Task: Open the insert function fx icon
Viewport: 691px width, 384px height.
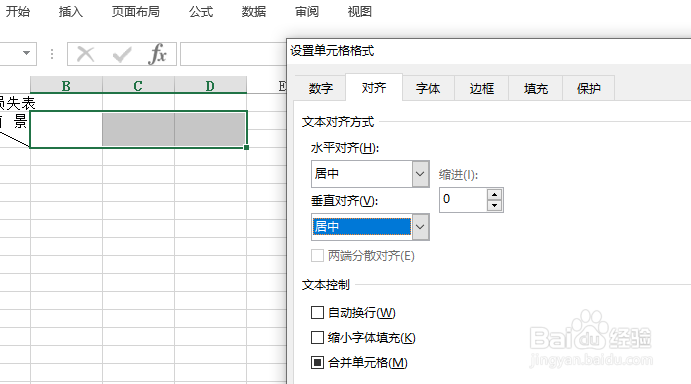Action: 158,54
